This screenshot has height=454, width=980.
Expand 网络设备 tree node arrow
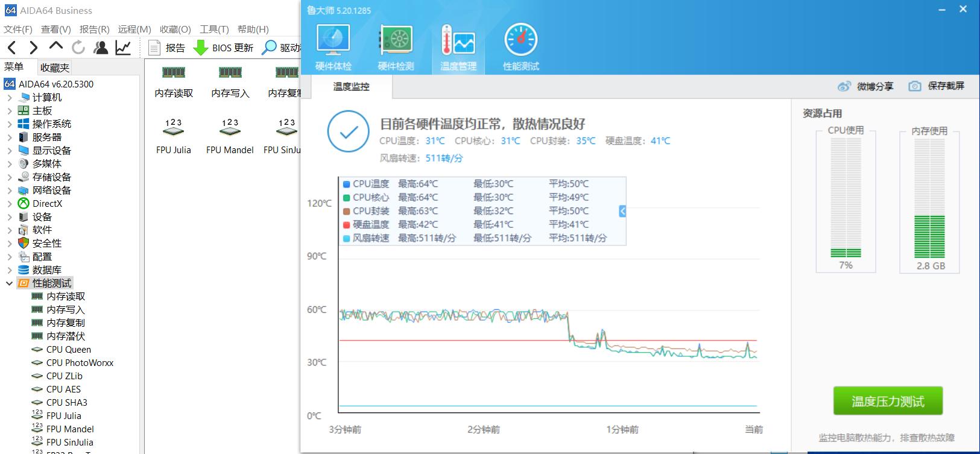click(9, 190)
